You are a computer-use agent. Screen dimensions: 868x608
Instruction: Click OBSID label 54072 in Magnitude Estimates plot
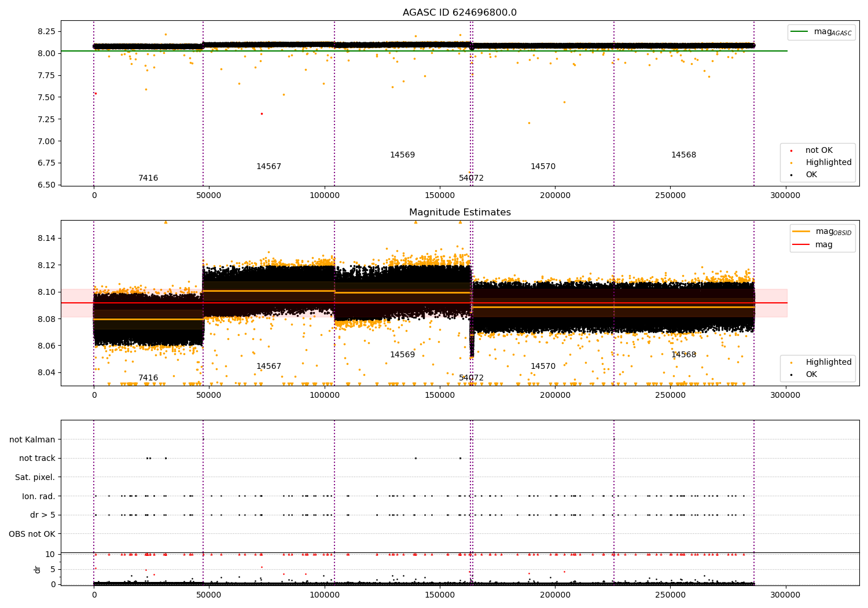pyautogui.click(x=471, y=378)
